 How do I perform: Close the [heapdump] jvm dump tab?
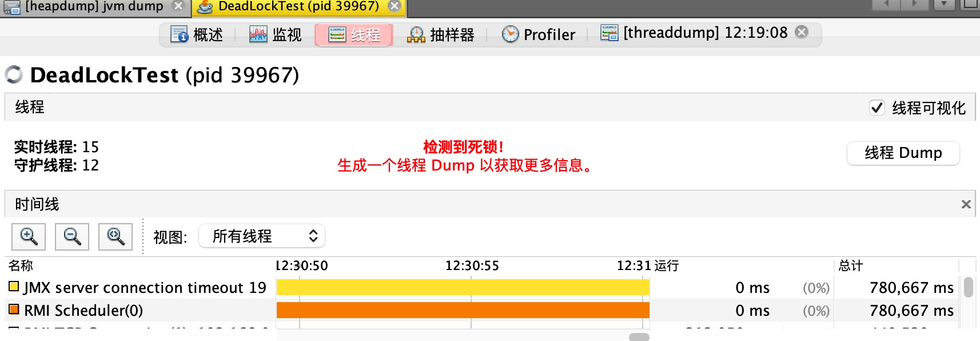(178, 6)
